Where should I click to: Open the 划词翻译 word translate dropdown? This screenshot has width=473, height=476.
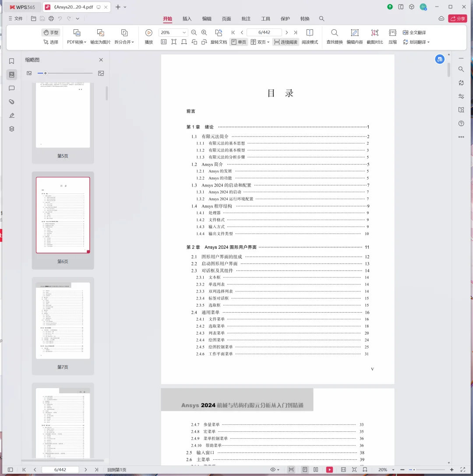coord(416,42)
